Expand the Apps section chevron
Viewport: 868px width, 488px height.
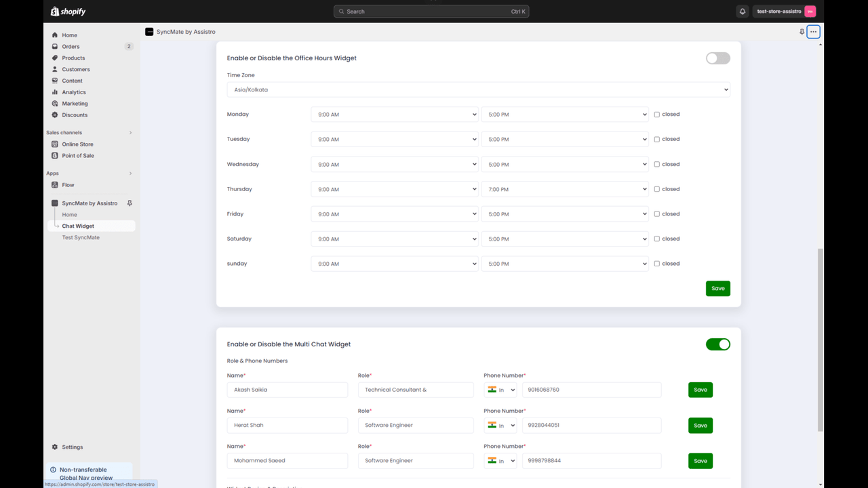(x=130, y=174)
